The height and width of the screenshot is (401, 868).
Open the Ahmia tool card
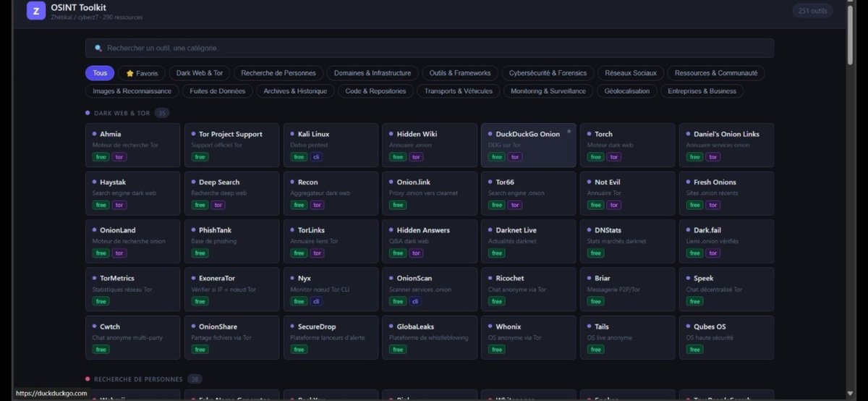tap(132, 145)
